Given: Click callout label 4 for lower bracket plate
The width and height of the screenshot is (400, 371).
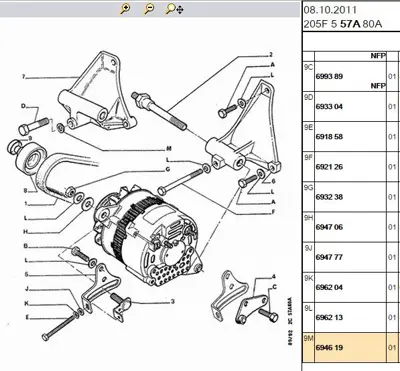Looking at the screenshot, I should [274, 277].
